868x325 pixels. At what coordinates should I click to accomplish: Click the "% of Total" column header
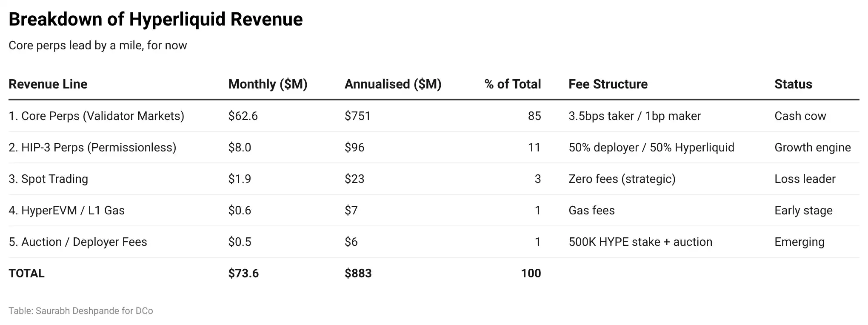click(512, 84)
